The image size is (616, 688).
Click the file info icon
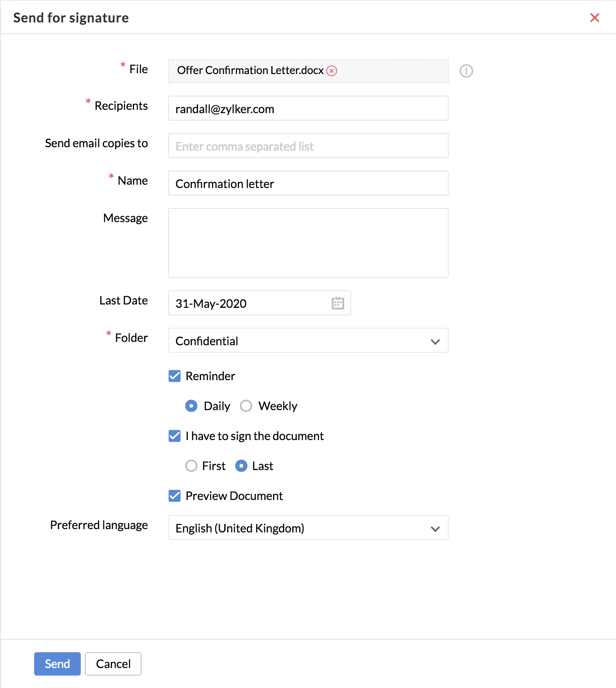point(466,71)
